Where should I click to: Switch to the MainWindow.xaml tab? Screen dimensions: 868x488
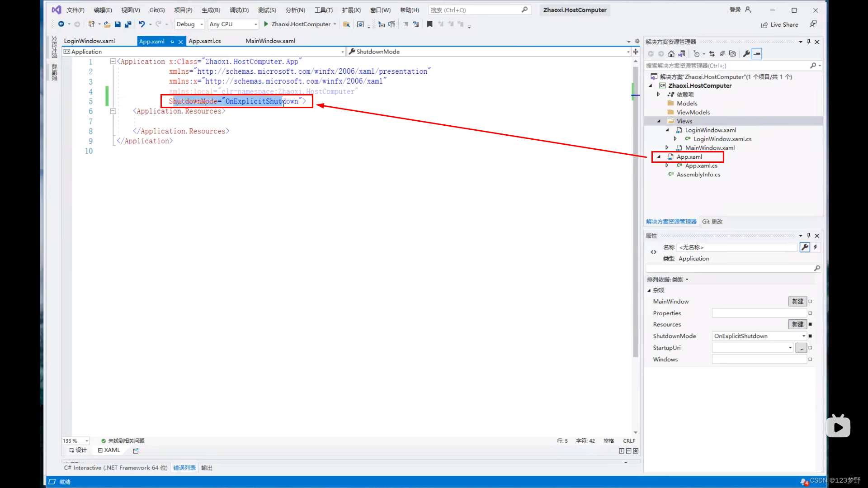coord(270,41)
